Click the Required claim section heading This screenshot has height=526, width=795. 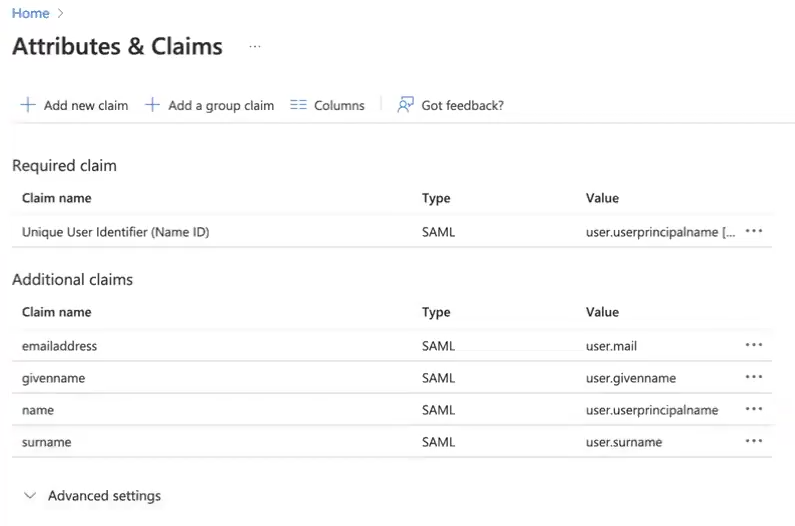64,166
